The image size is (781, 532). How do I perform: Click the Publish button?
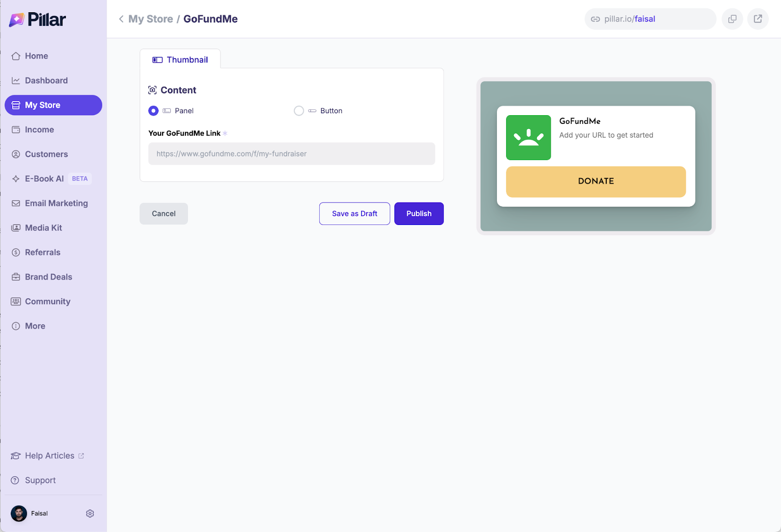click(419, 214)
